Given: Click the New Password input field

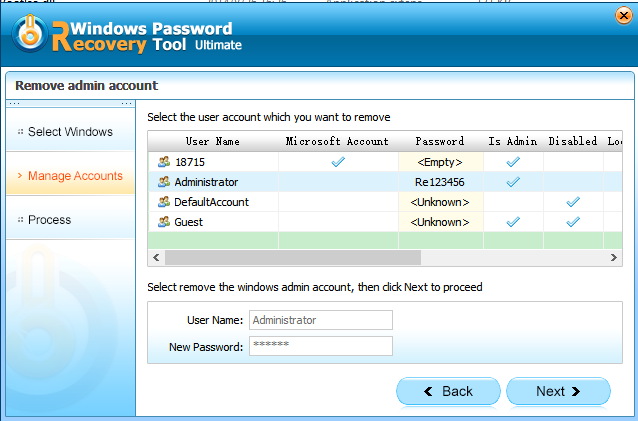Looking at the screenshot, I should (321, 346).
